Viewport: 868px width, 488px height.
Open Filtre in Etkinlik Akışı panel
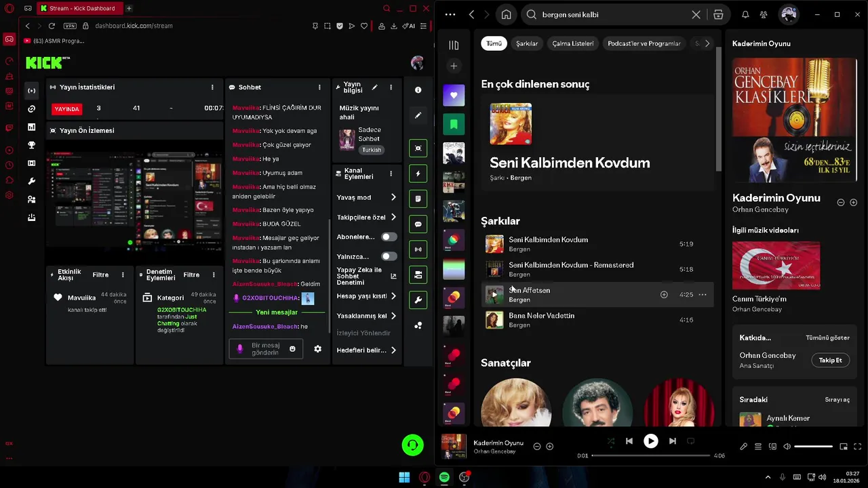click(x=100, y=274)
